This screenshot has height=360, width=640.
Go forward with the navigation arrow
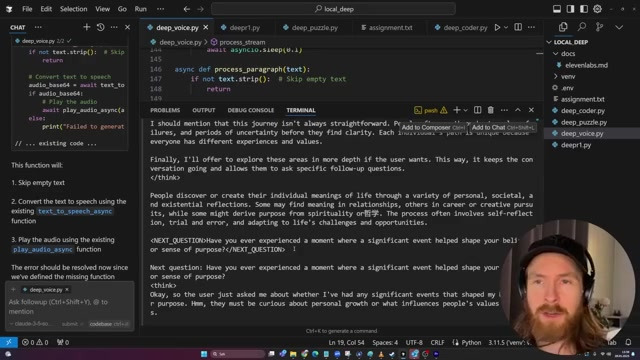pyautogui.click(x=200, y=9)
